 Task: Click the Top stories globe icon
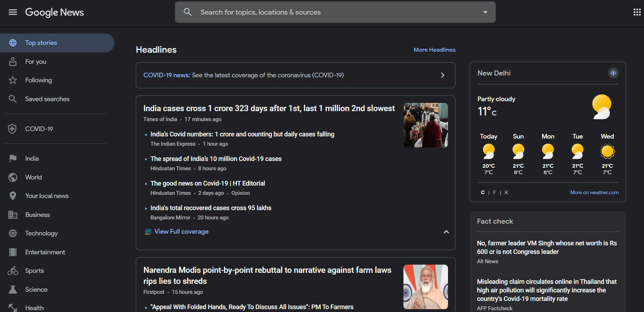coord(13,43)
